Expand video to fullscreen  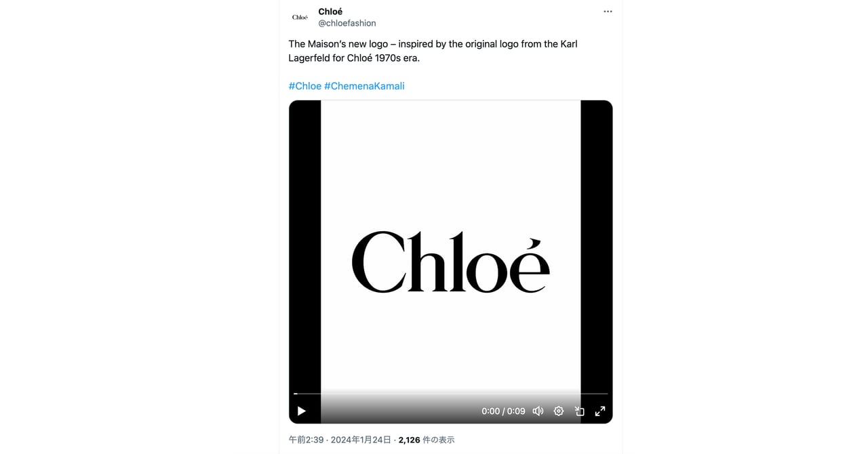(x=600, y=411)
